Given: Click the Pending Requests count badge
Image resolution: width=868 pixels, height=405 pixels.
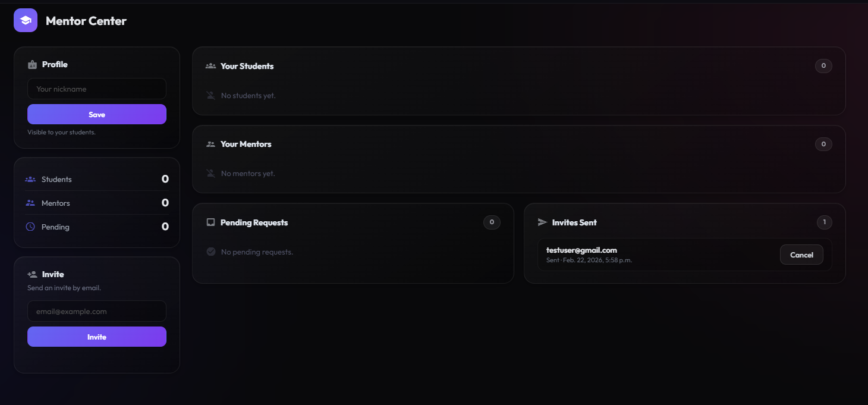Looking at the screenshot, I should (x=492, y=222).
